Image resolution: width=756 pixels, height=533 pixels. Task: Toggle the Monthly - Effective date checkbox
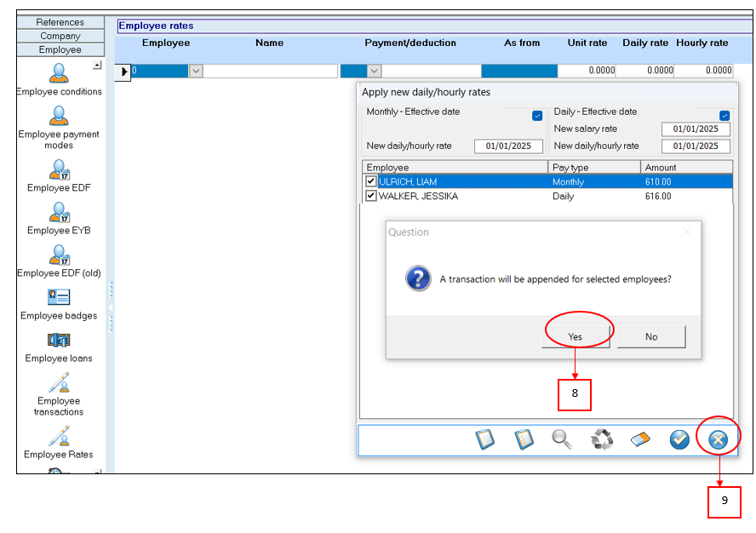[537, 116]
